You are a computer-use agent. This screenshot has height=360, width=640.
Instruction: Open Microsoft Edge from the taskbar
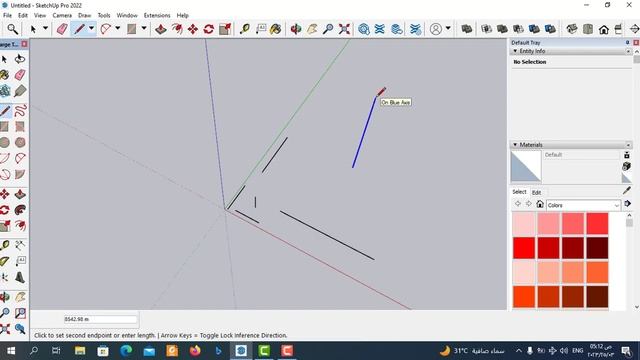126,351
